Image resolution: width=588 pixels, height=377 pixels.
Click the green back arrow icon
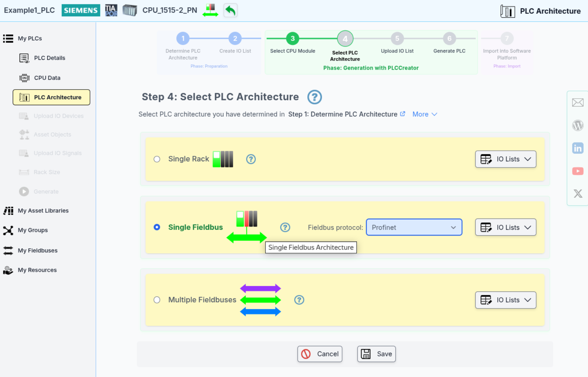[x=230, y=10]
